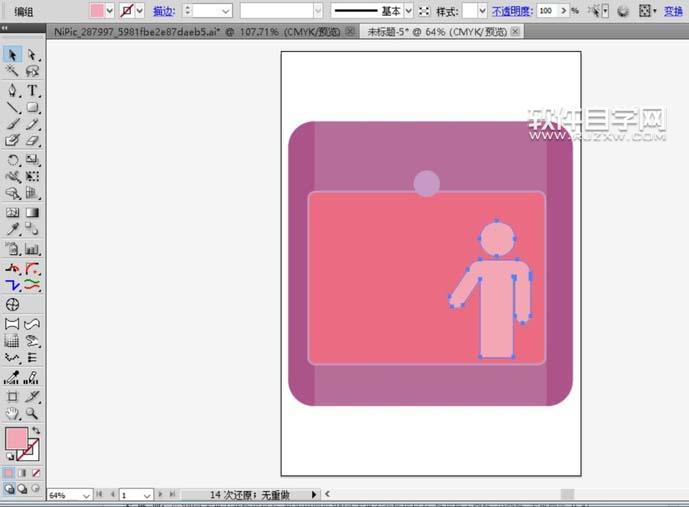Open the 描边 stroke panel link

coord(163,11)
